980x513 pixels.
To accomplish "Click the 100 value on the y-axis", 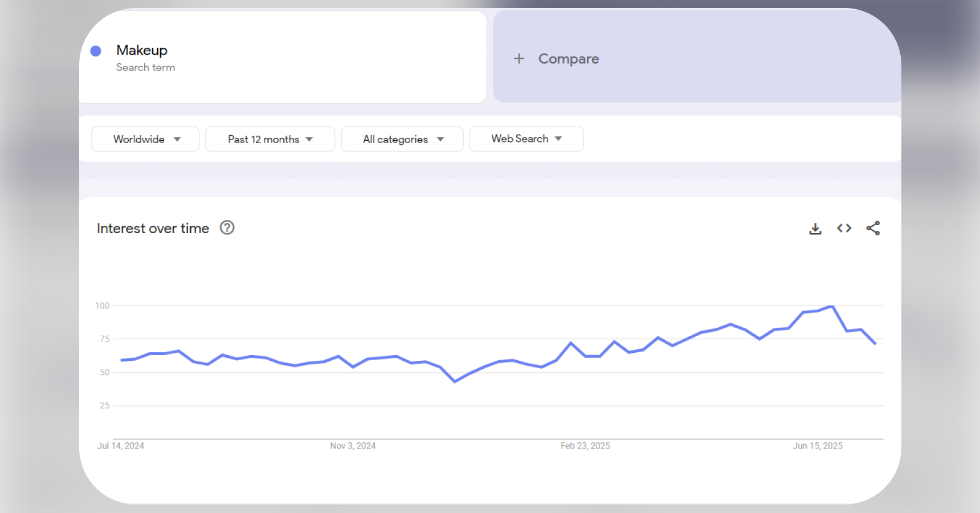I will 103,306.
